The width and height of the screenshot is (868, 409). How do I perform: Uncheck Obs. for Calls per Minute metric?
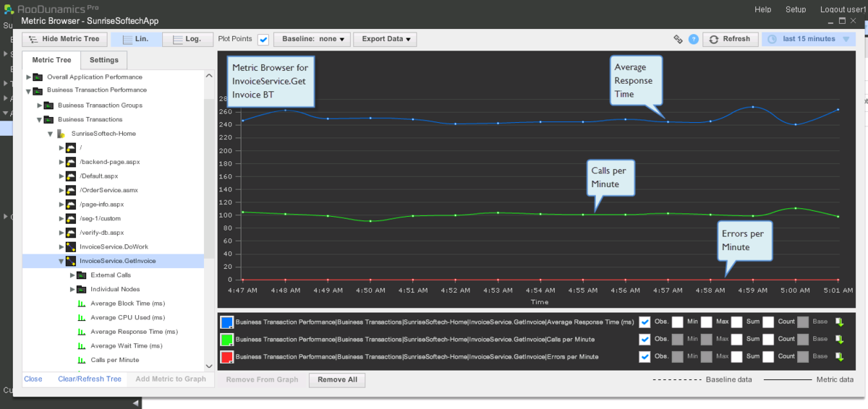pos(644,339)
